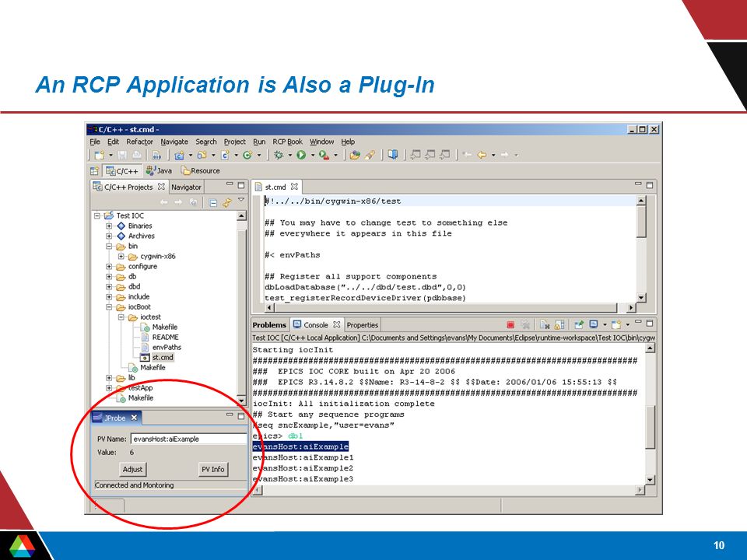Switch to the Resource perspective
The width and height of the screenshot is (747, 560).
coord(200,170)
